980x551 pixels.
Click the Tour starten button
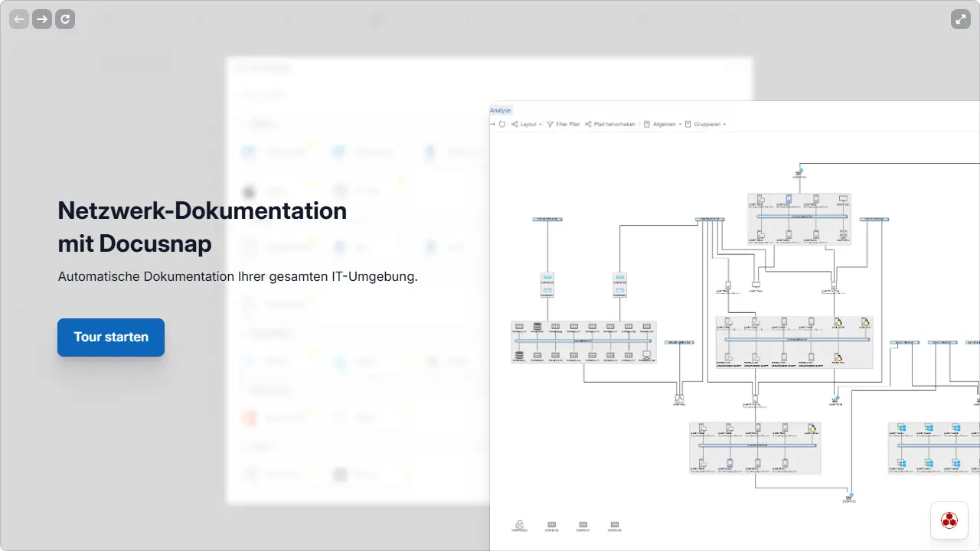coord(111,337)
